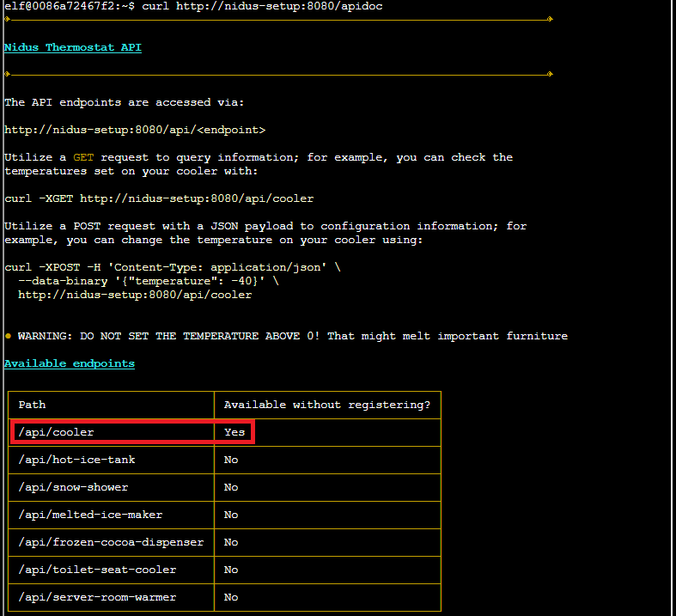Select the curl -XGET cooler command line
Image resolution: width=676 pixels, height=616 pixels.
pos(159,198)
